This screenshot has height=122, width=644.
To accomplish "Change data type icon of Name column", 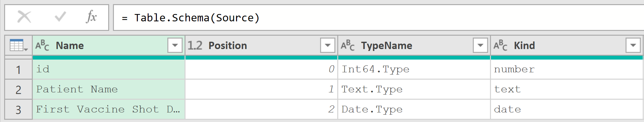I will point(42,46).
